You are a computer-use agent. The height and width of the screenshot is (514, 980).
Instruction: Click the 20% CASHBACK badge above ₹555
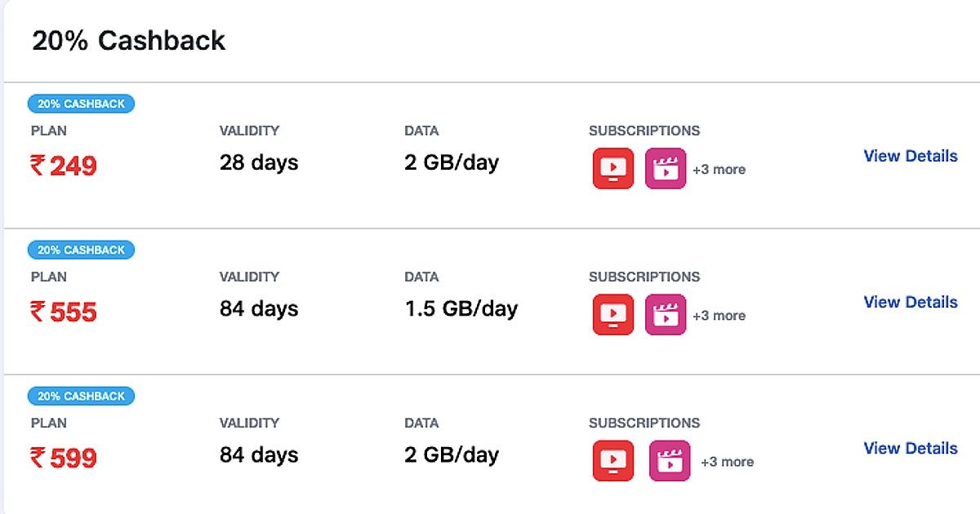tap(81, 250)
